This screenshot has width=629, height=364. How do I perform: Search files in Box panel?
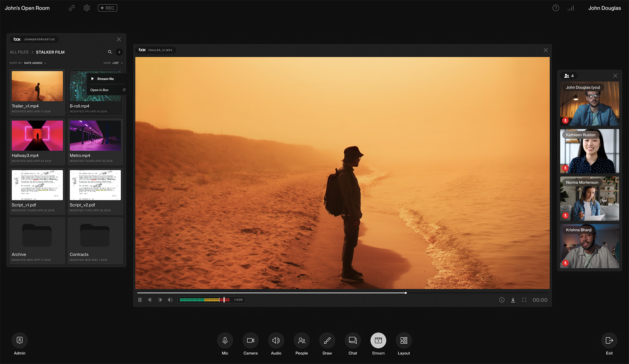point(110,52)
